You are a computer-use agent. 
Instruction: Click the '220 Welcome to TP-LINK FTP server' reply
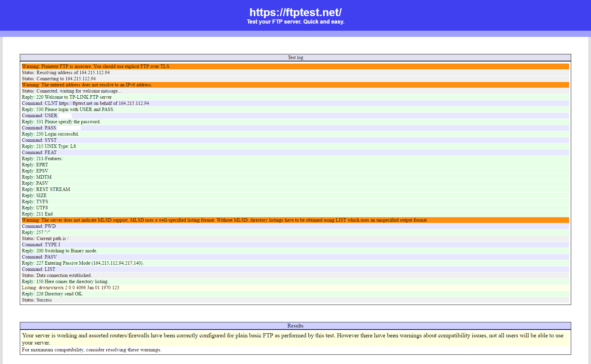point(67,97)
